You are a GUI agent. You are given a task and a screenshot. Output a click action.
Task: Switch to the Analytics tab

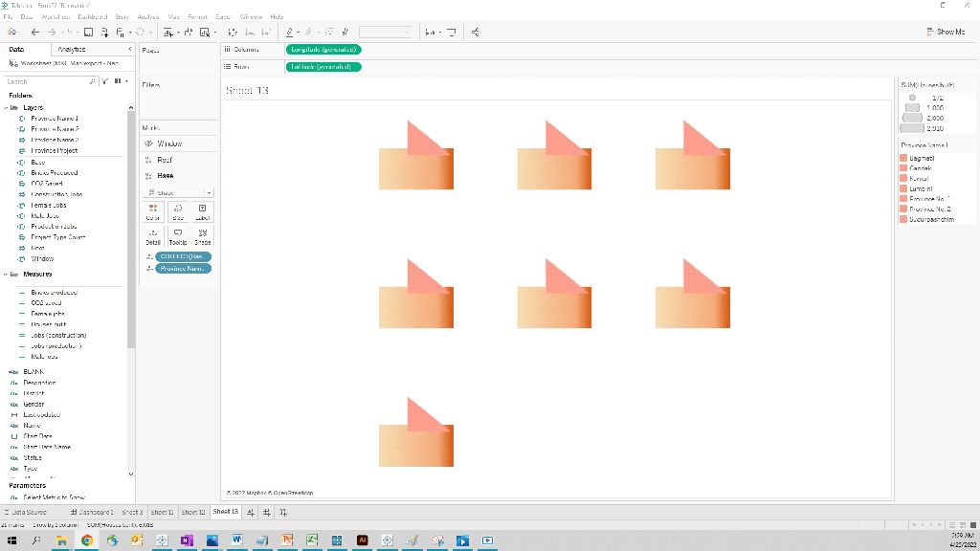(71, 49)
